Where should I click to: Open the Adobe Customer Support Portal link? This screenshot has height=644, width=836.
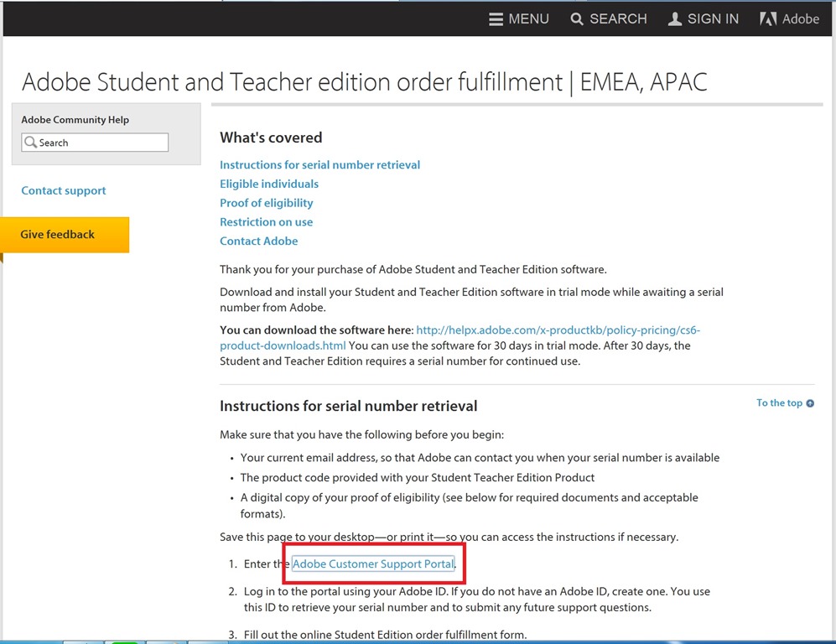[373, 563]
